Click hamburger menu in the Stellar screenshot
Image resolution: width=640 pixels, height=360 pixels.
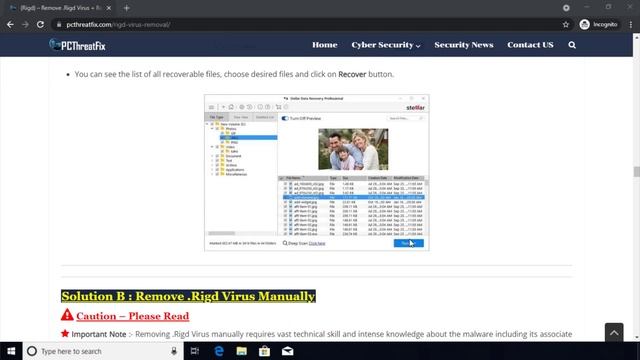point(211,107)
